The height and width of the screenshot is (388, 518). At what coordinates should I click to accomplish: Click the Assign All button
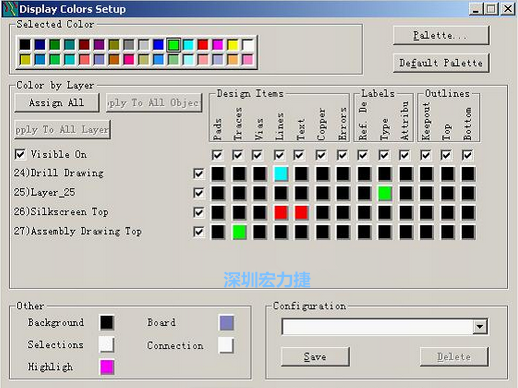click(x=57, y=103)
